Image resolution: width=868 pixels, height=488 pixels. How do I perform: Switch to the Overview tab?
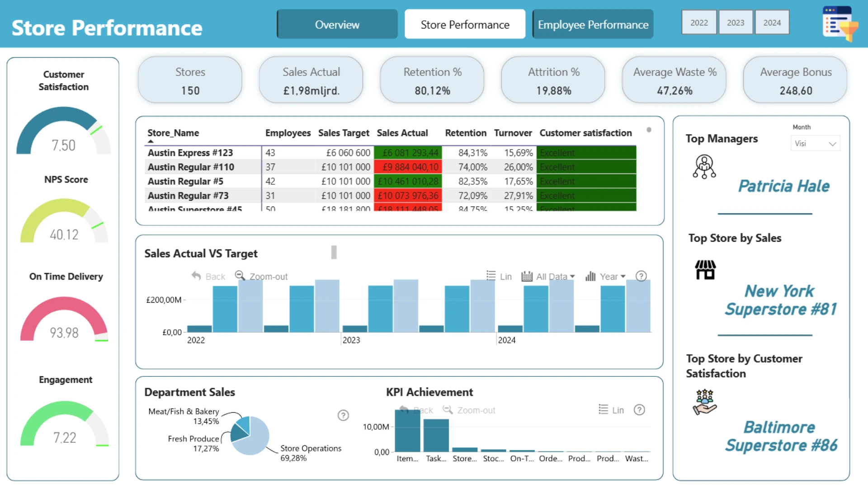(337, 24)
